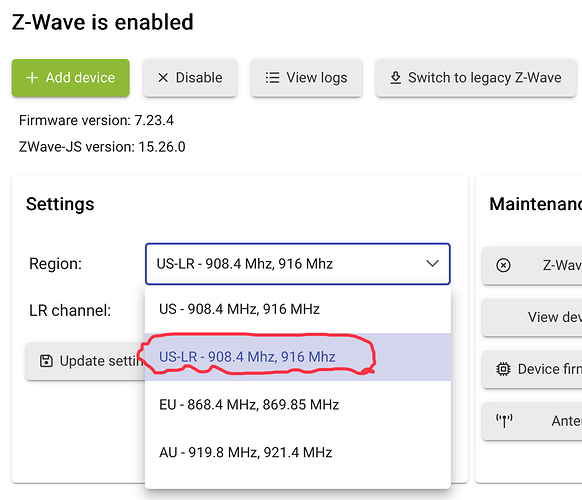Select EU - 868.4 MHz, 869.85 MHz

[298, 405]
